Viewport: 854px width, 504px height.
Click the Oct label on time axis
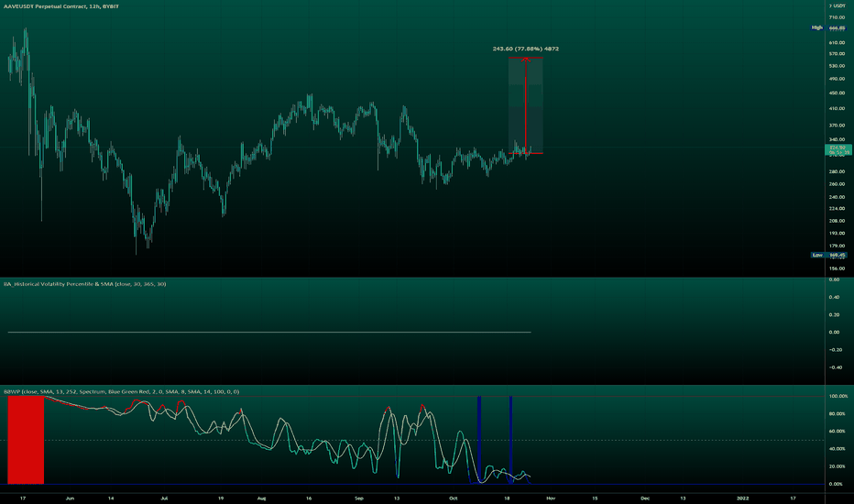[454, 498]
